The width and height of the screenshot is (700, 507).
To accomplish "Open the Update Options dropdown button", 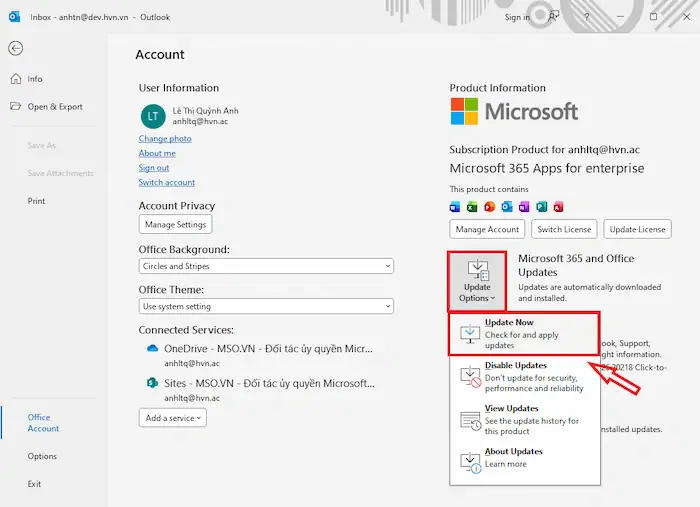I will pyautogui.click(x=477, y=281).
